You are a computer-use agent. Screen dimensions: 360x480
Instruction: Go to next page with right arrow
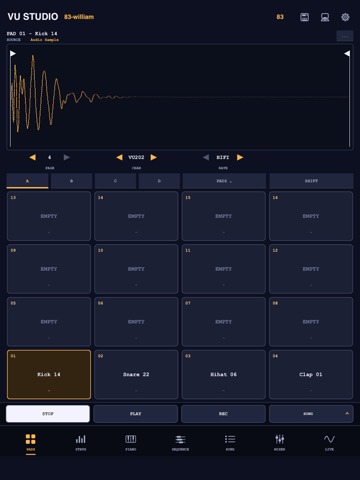point(67,157)
